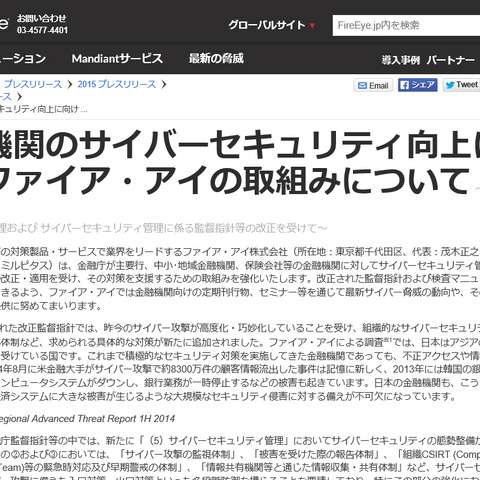Click the envelope icon in Email button
The height and width of the screenshot is (480, 480).
pyautogui.click(x=362, y=86)
